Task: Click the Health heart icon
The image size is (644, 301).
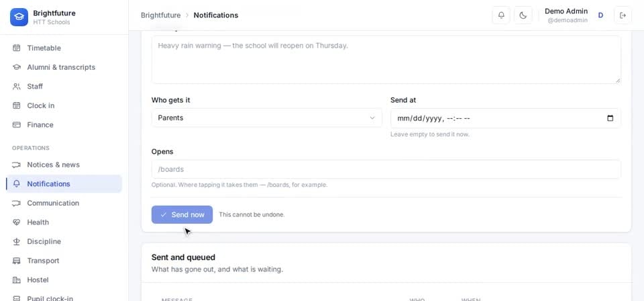Action: coord(16,222)
